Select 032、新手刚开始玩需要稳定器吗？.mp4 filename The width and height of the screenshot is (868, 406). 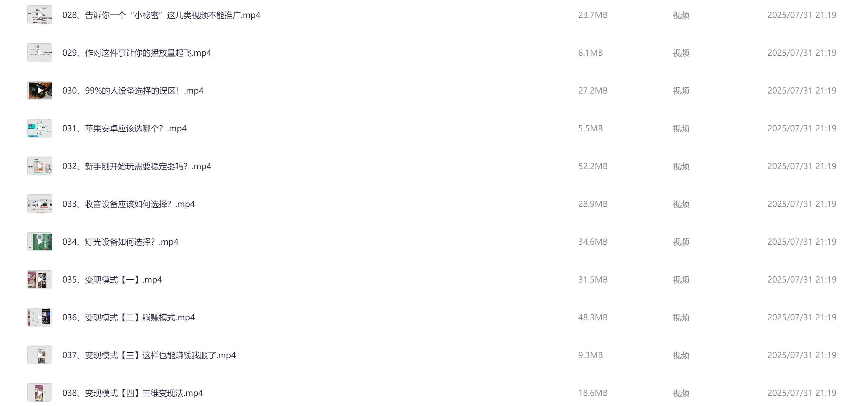pos(137,166)
